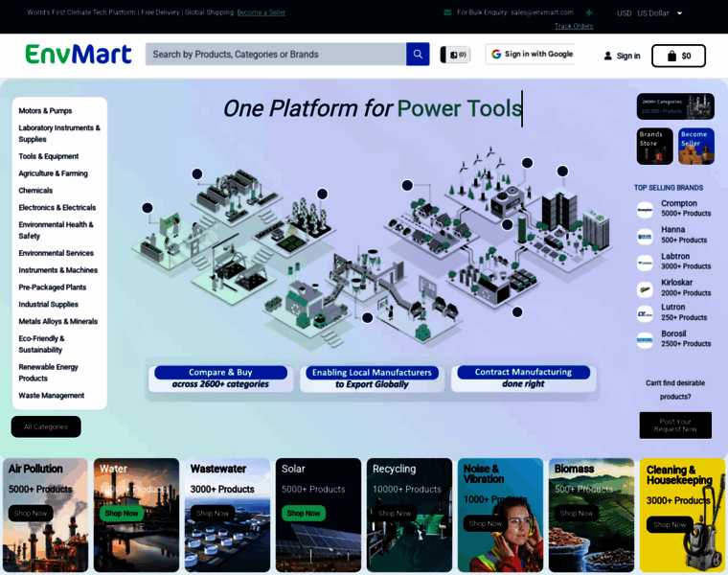This screenshot has height=575, width=728.
Task: Select Instruments & Machines category
Action: 58,270
